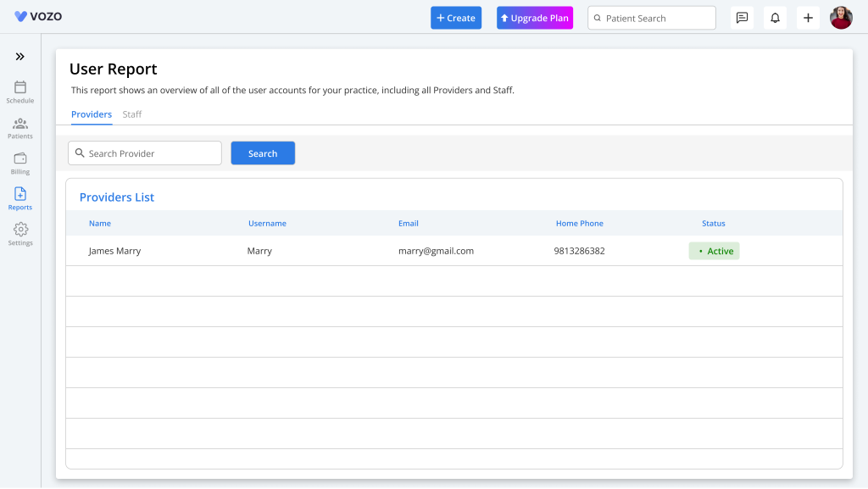View notifications bell icon
Screen dimensions: 868x489
775,18
